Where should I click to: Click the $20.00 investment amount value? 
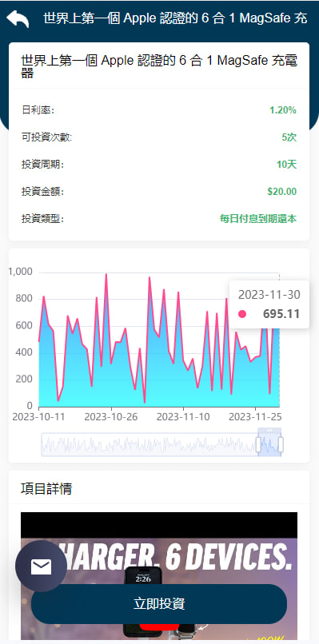point(281,192)
